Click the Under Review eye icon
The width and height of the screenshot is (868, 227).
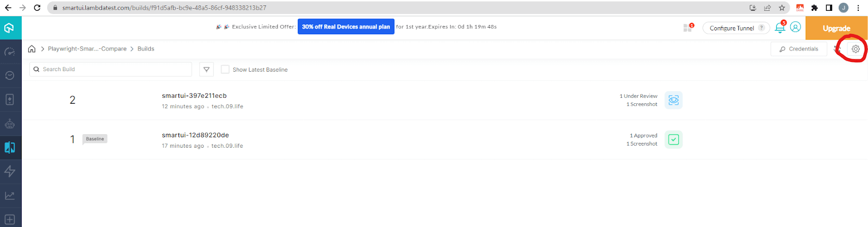pos(673,100)
